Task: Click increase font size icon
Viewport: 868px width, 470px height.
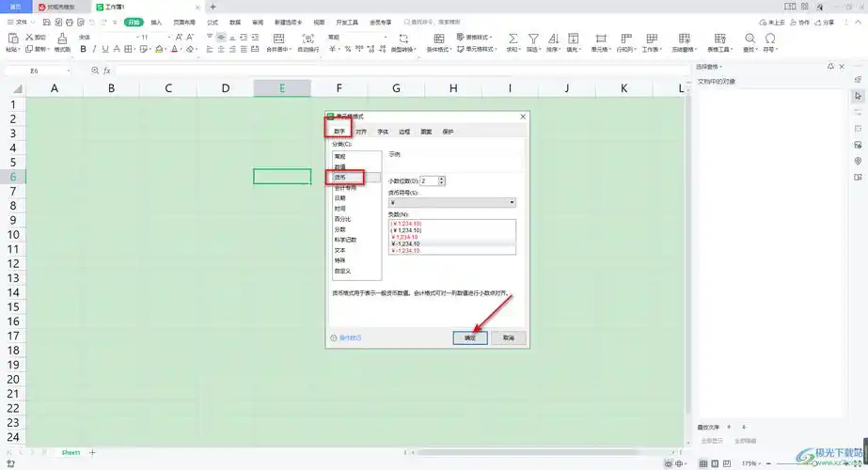Action: 179,37
